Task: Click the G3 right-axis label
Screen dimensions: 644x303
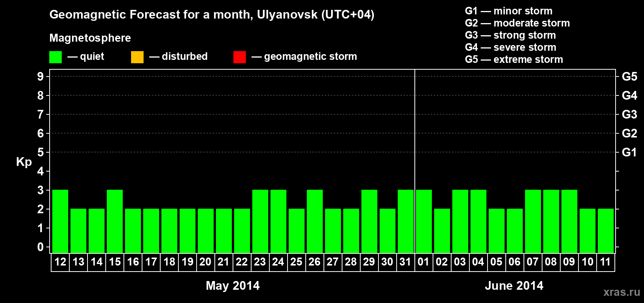Action: tap(630, 114)
